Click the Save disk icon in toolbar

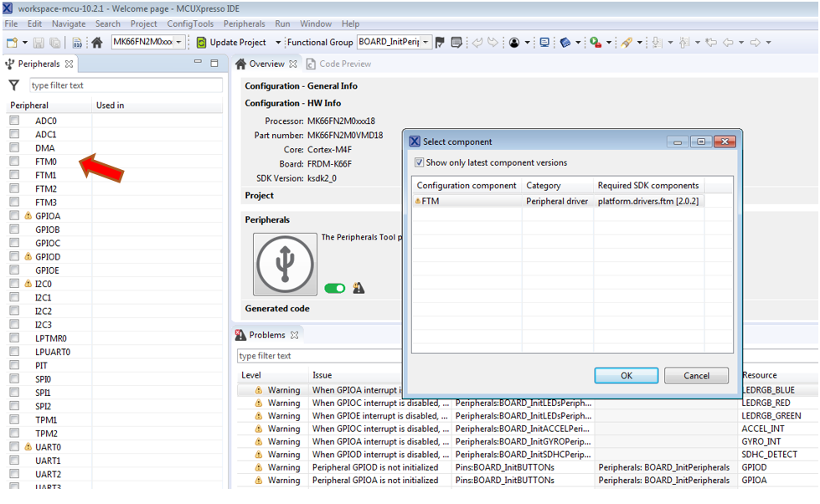pyautogui.click(x=39, y=43)
